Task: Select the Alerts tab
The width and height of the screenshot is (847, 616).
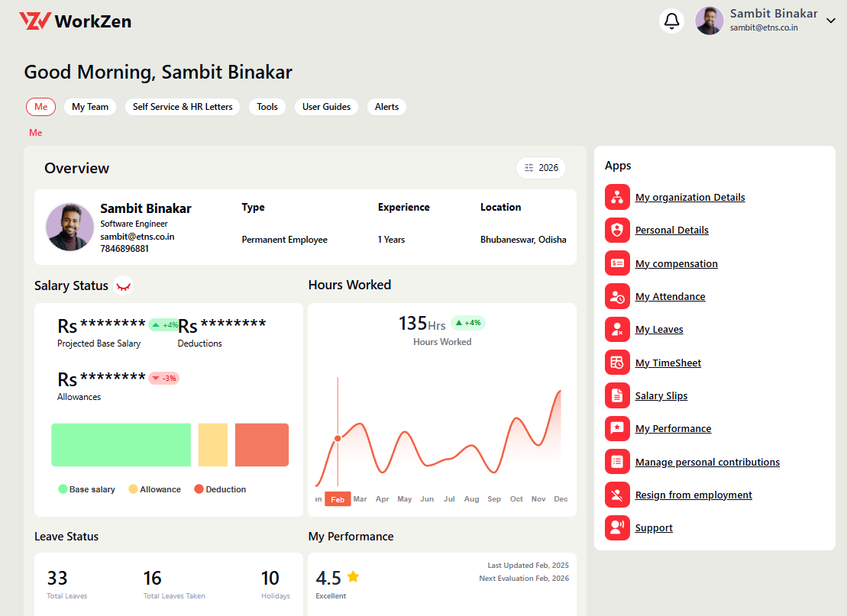Action: pos(386,107)
